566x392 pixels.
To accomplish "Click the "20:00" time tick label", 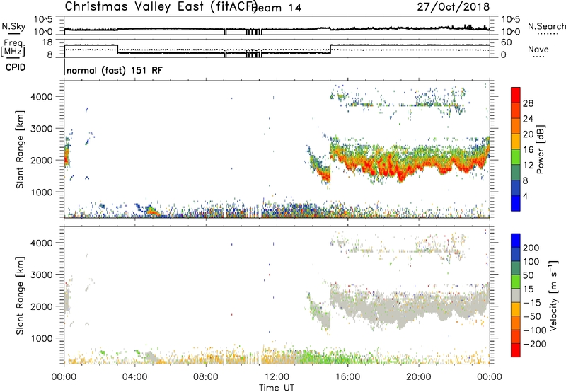I will tap(419, 377).
